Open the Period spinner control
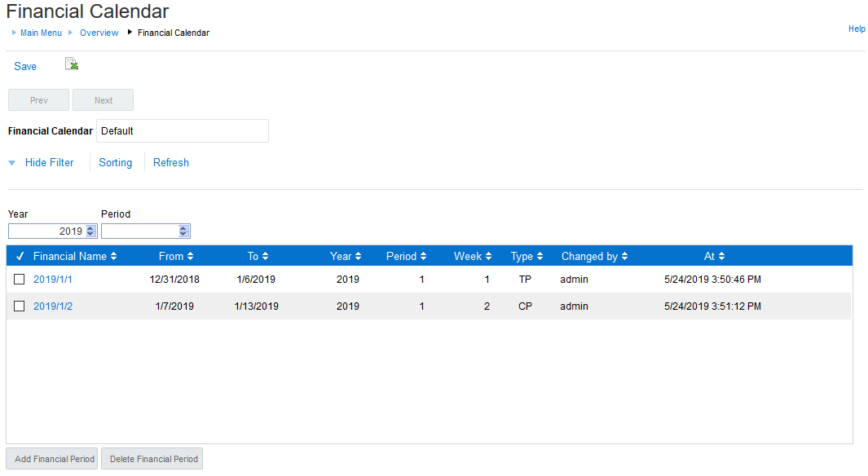The height and width of the screenshot is (476, 868). tap(183, 231)
